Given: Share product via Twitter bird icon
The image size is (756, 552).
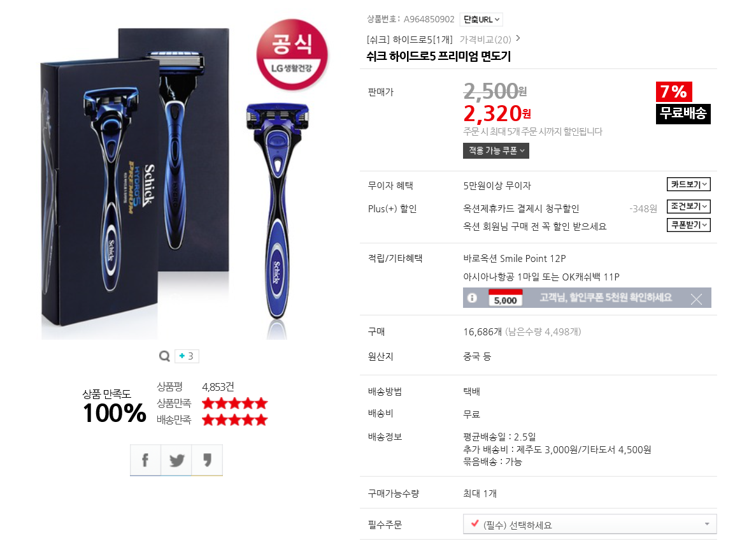Looking at the screenshot, I should (176, 460).
